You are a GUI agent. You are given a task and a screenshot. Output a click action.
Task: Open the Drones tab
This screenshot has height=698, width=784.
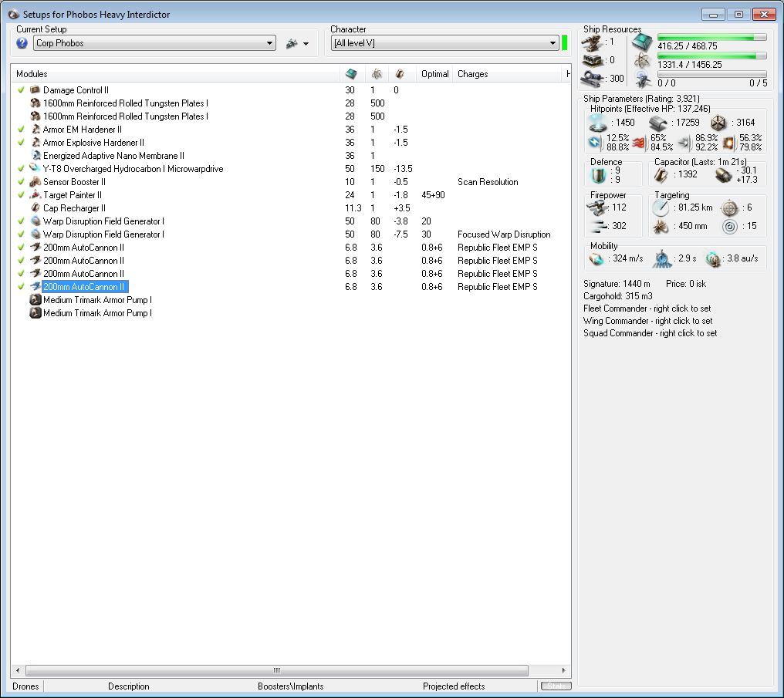click(x=25, y=686)
